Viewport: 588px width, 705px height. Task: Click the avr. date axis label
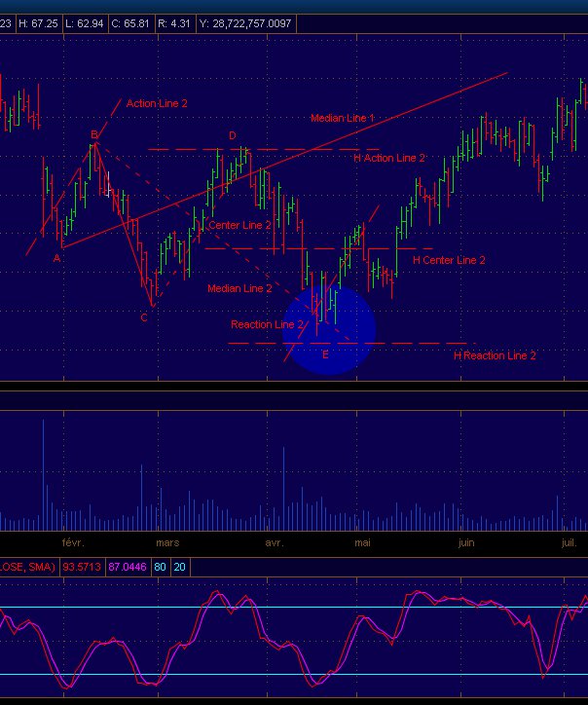tap(275, 542)
